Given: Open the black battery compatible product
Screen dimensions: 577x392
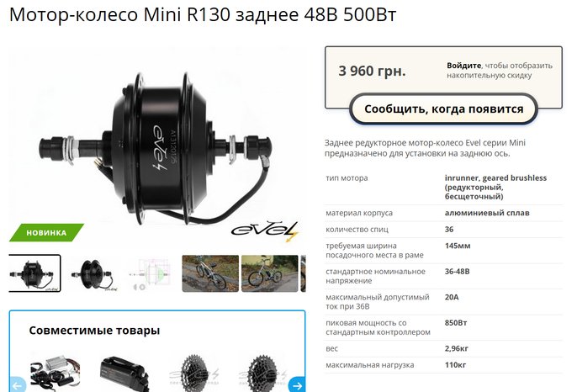Looking at the screenshot, I should click(x=124, y=373).
